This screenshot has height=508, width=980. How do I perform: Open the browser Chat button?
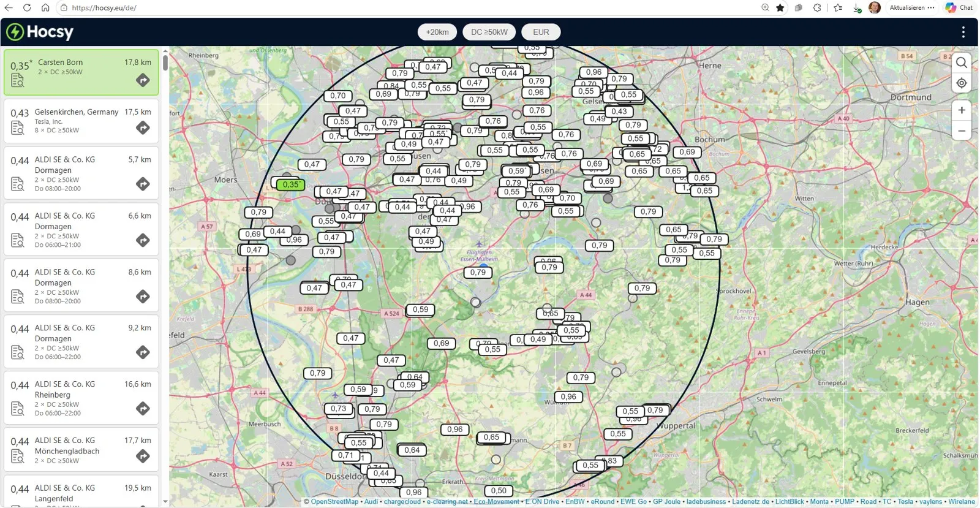[x=959, y=8]
